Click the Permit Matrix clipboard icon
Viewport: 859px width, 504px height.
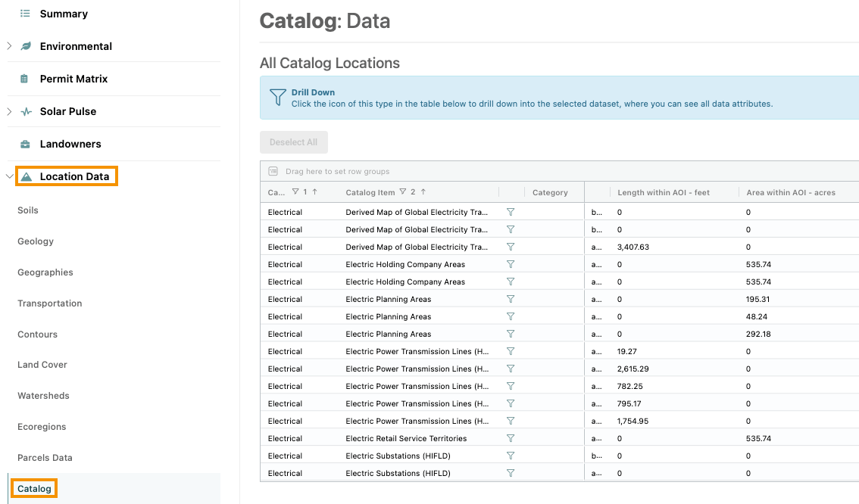pos(24,79)
